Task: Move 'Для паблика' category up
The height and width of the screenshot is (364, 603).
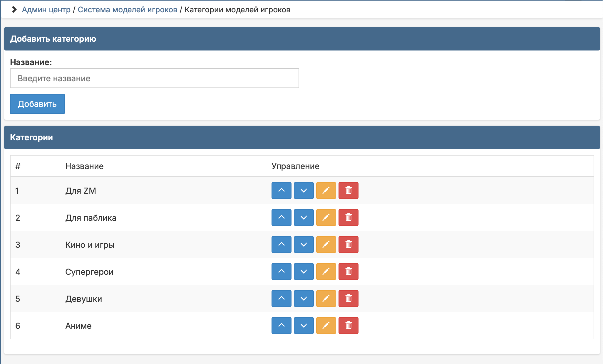Action: tap(281, 218)
